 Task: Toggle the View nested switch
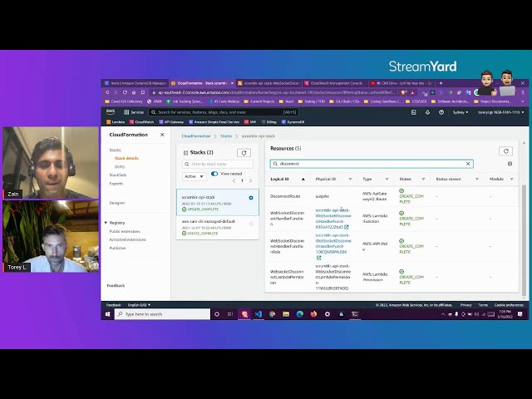(x=214, y=174)
